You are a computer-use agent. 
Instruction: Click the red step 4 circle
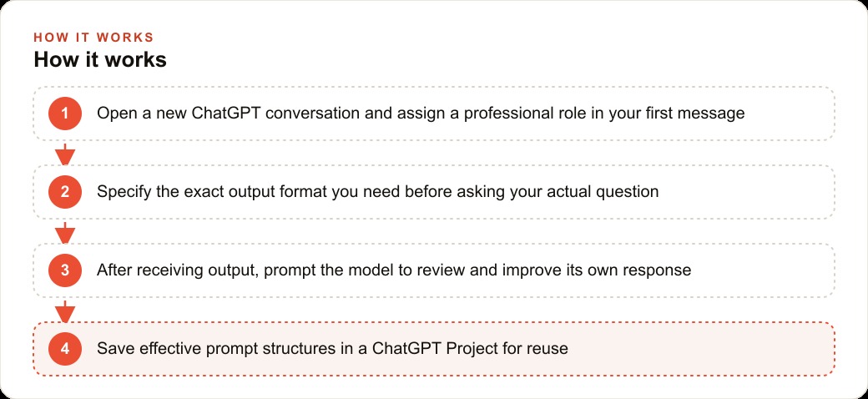pyautogui.click(x=65, y=349)
